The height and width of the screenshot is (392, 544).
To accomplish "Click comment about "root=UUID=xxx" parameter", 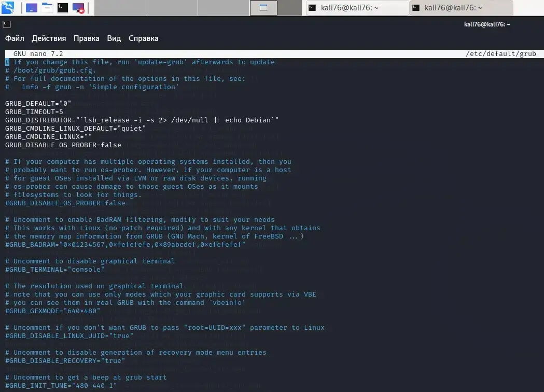I will pos(165,328).
